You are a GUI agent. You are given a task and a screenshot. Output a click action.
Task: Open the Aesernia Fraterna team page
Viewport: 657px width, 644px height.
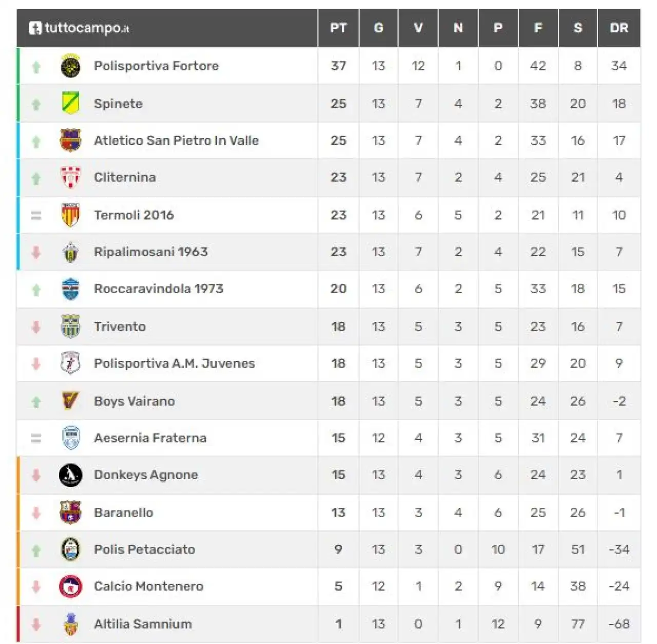tap(150, 438)
